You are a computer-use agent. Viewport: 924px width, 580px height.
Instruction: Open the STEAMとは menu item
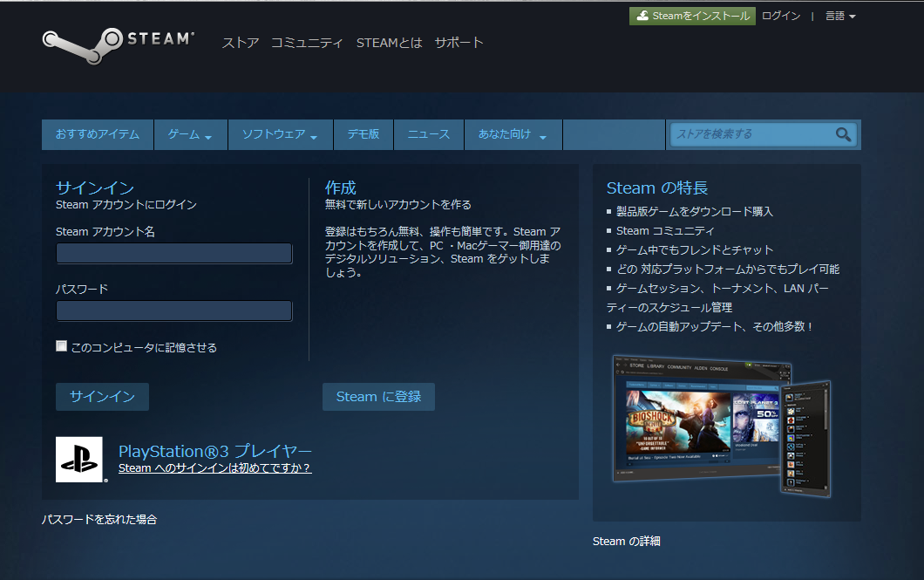(x=389, y=43)
